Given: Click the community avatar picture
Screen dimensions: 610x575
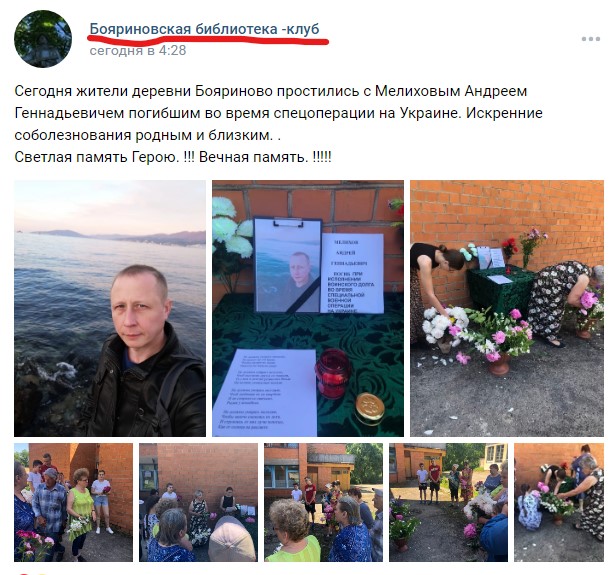Looking at the screenshot, I should click(x=43, y=39).
